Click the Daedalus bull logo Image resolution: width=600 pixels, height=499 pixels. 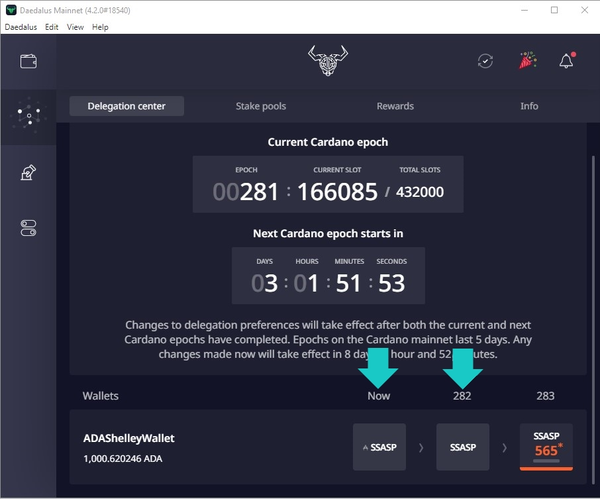tap(328, 60)
